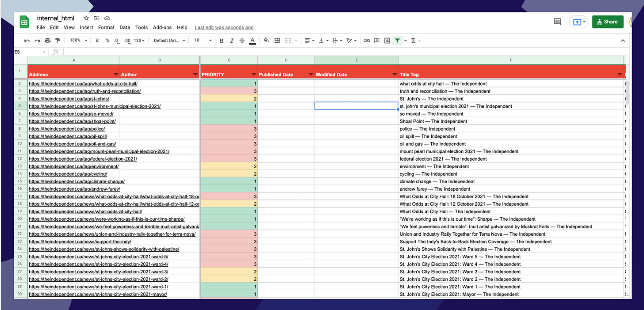The image size is (644, 310).
Task: Open the zoom 100% dropdown
Action: point(78,41)
